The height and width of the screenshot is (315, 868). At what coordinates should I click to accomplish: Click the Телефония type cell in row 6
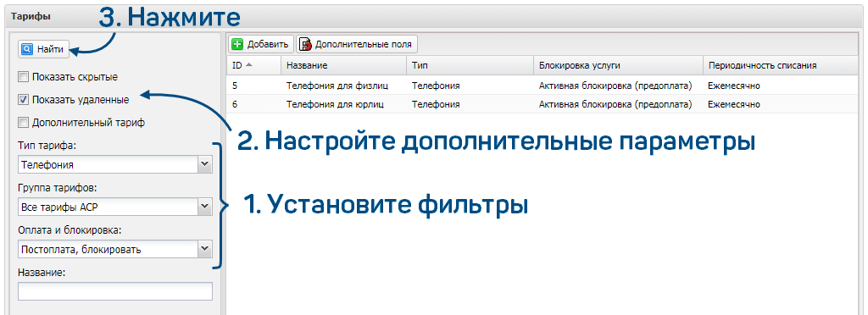437,104
